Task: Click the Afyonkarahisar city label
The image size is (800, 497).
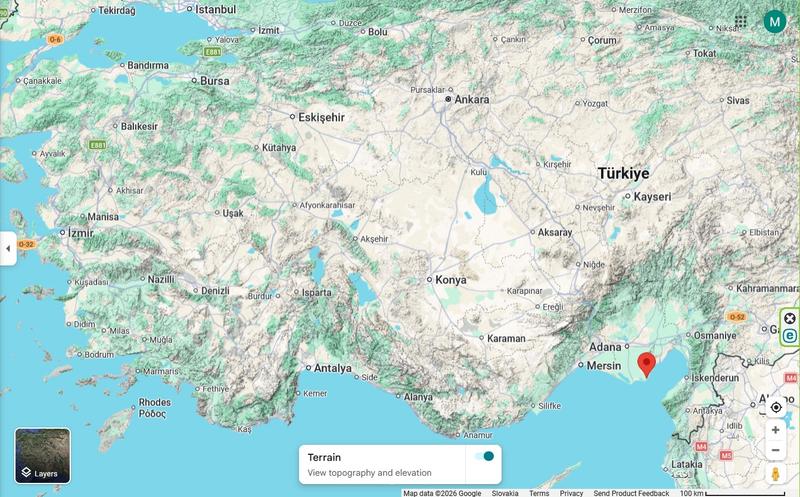Action: (327, 205)
